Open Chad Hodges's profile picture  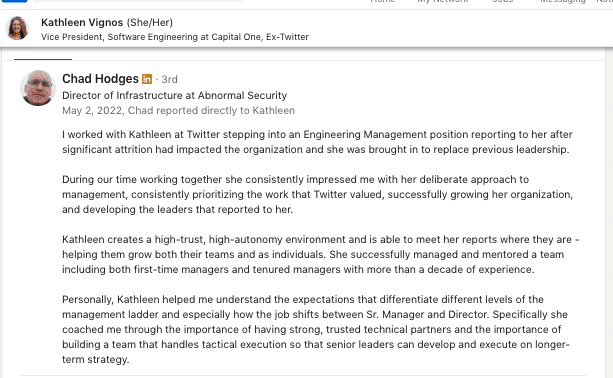[x=38, y=88]
